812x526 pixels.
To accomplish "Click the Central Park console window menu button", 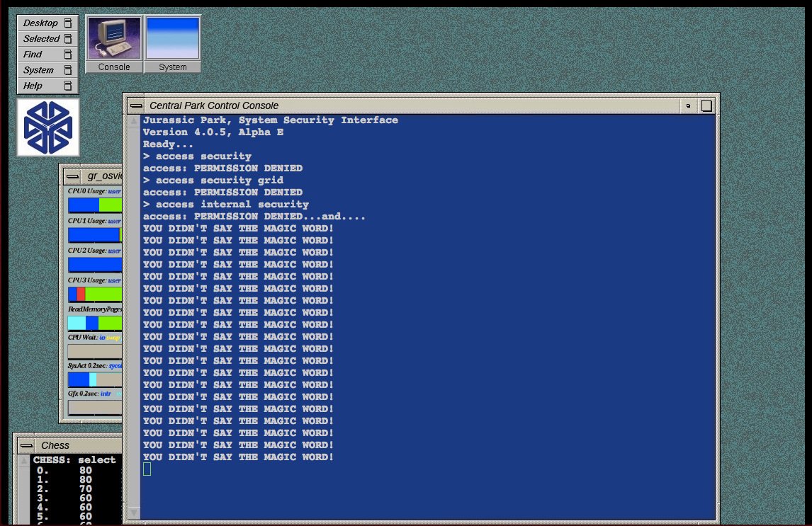I will coord(135,105).
